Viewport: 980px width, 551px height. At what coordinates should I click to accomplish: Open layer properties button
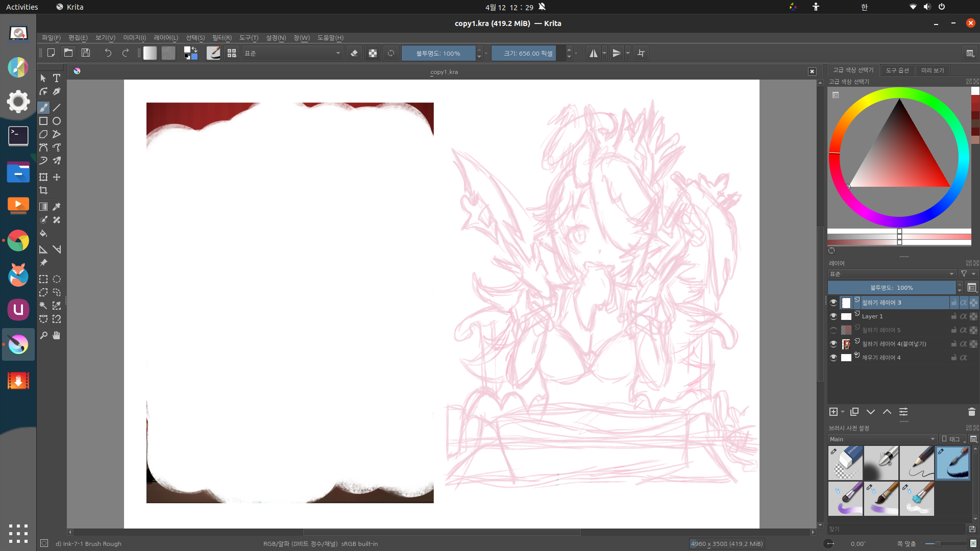pos(903,412)
